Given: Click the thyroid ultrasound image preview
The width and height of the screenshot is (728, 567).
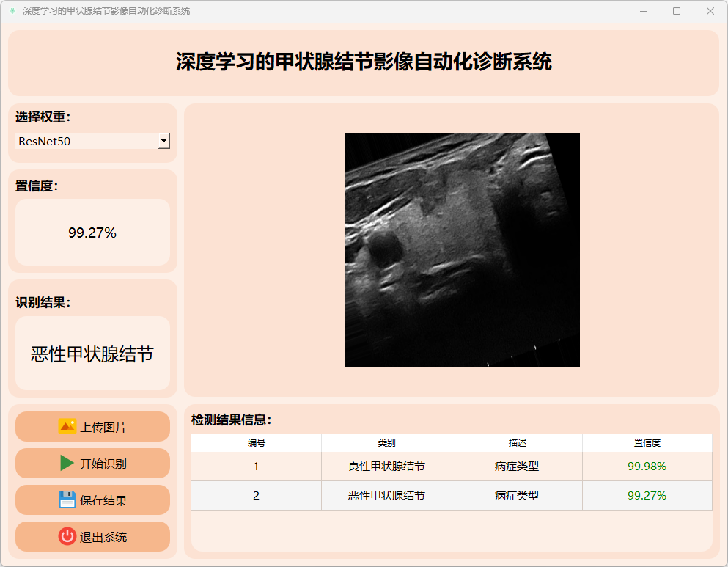Looking at the screenshot, I should [462, 249].
